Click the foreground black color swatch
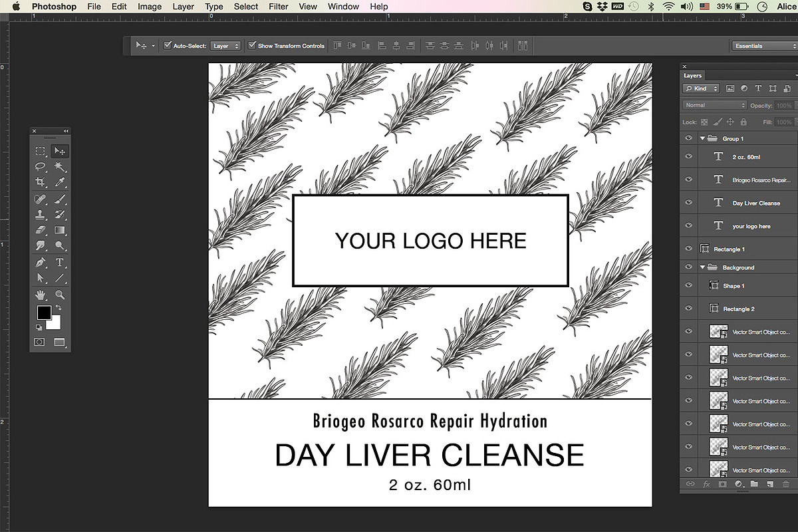Viewport: 798px width, 532px height. (44, 313)
